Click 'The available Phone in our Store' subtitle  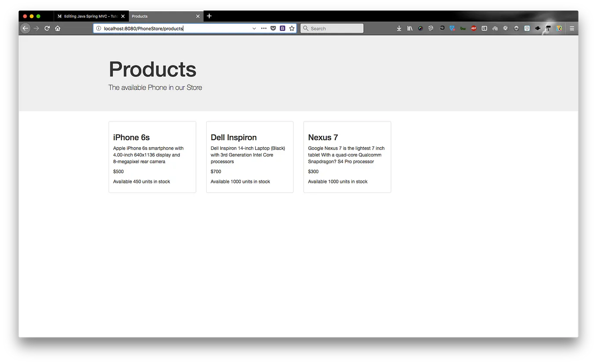tap(155, 87)
